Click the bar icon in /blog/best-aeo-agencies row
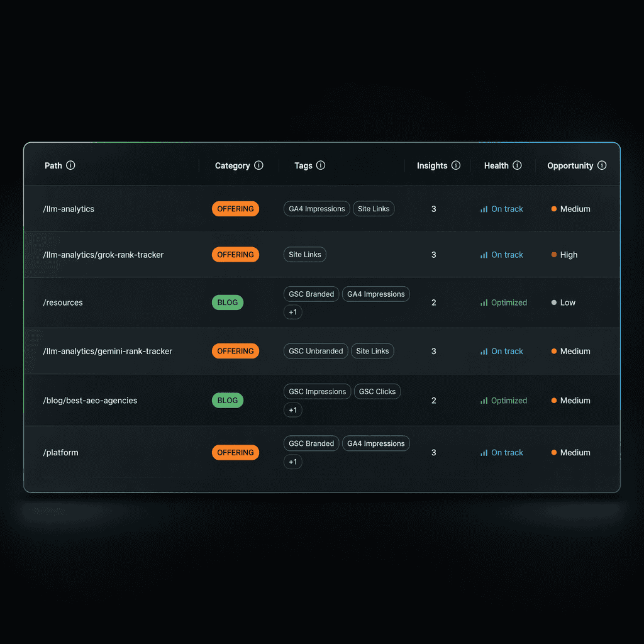The height and width of the screenshot is (644, 644). pyautogui.click(x=484, y=401)
